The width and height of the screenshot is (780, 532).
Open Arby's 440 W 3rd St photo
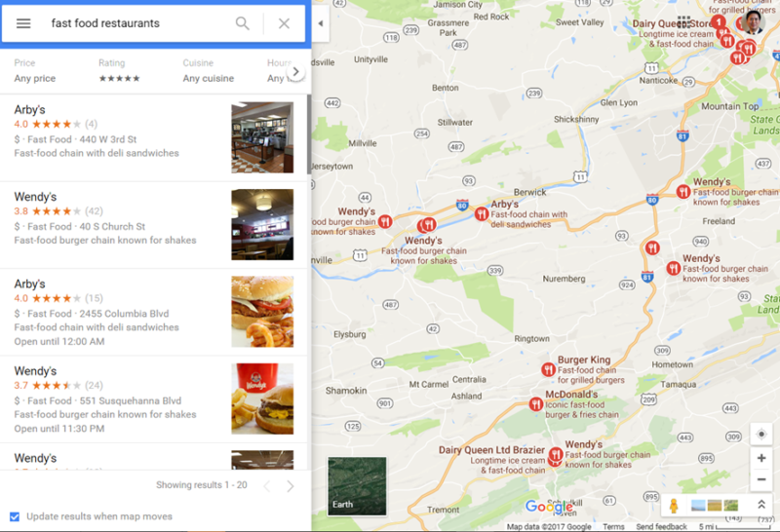click(x=262, y=137)
